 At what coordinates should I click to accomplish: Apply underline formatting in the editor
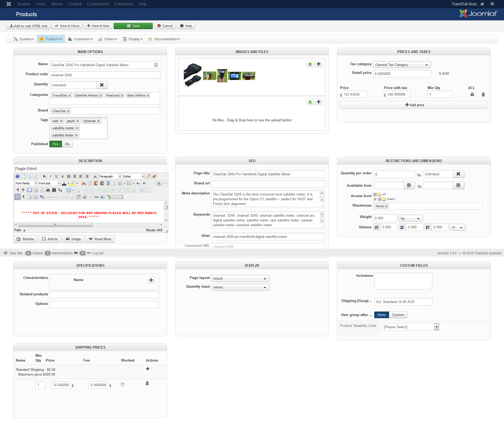point(56,176)
